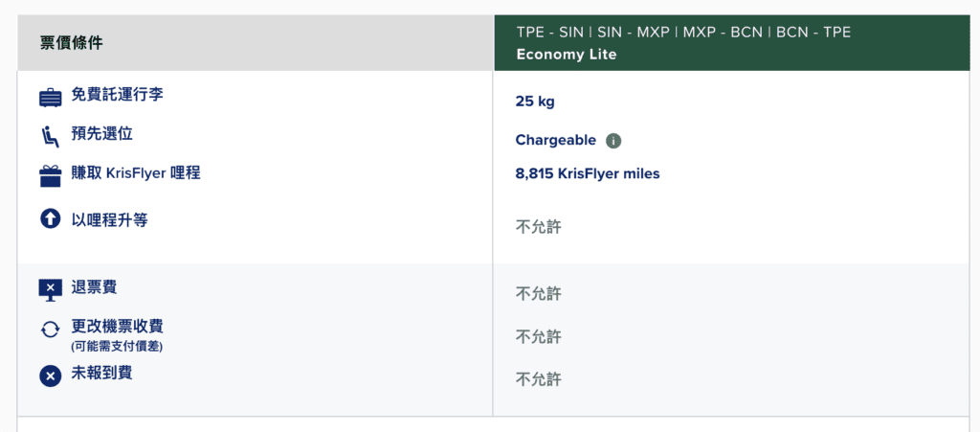
Task: Open the info icon next to Chargeable
Action: tap(613, 141)
